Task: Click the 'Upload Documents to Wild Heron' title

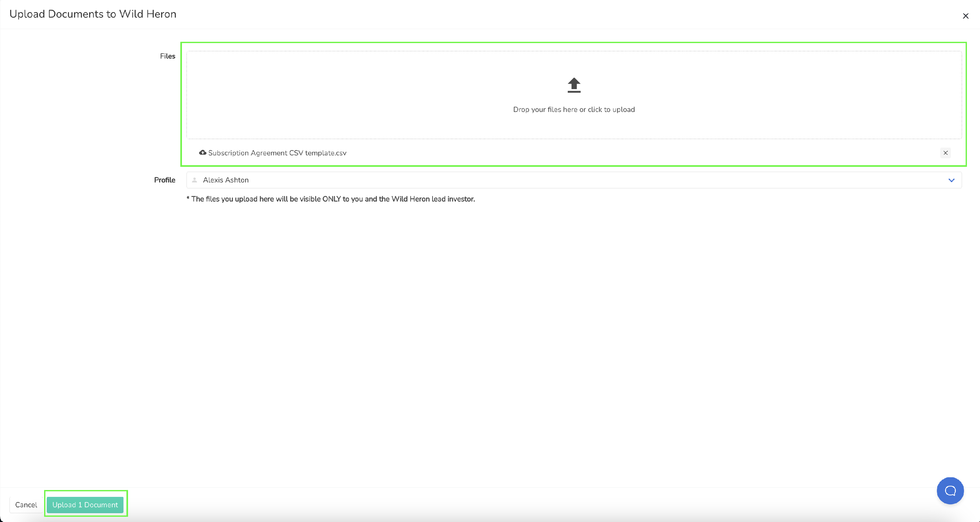Action: click(93, 14)
